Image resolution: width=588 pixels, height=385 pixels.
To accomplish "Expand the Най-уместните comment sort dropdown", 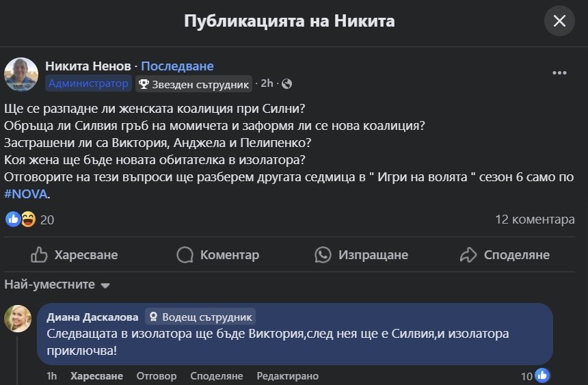I will point(57,284).
